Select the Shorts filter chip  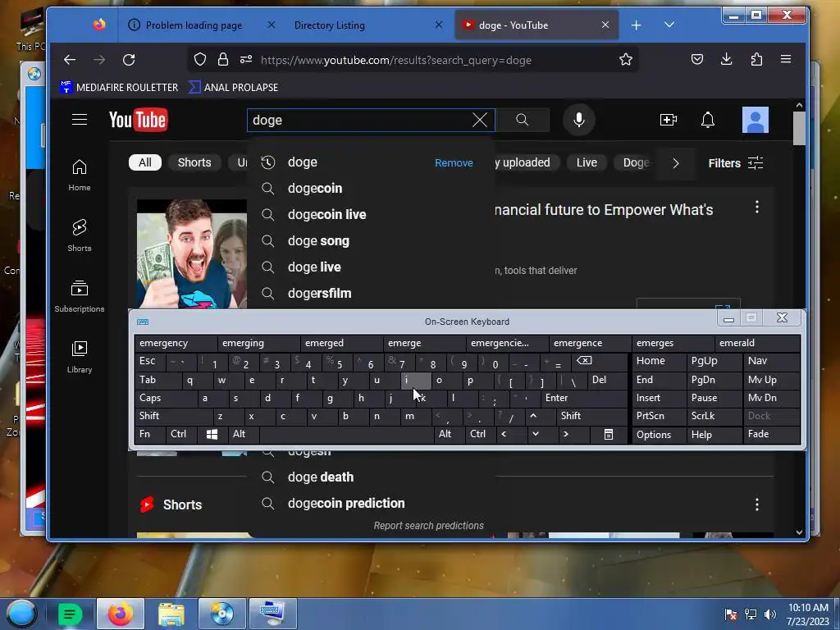[194, 162]
